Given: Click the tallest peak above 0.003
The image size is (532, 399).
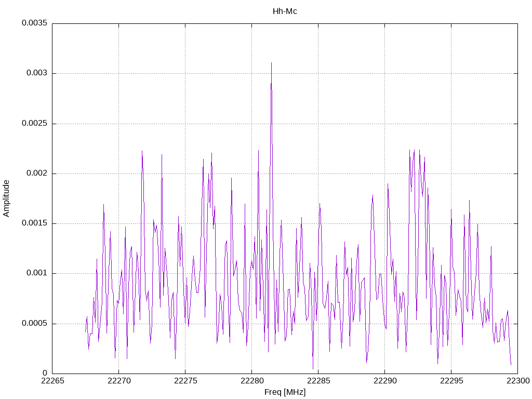Looking at the screenshot, I should point(271,63).
